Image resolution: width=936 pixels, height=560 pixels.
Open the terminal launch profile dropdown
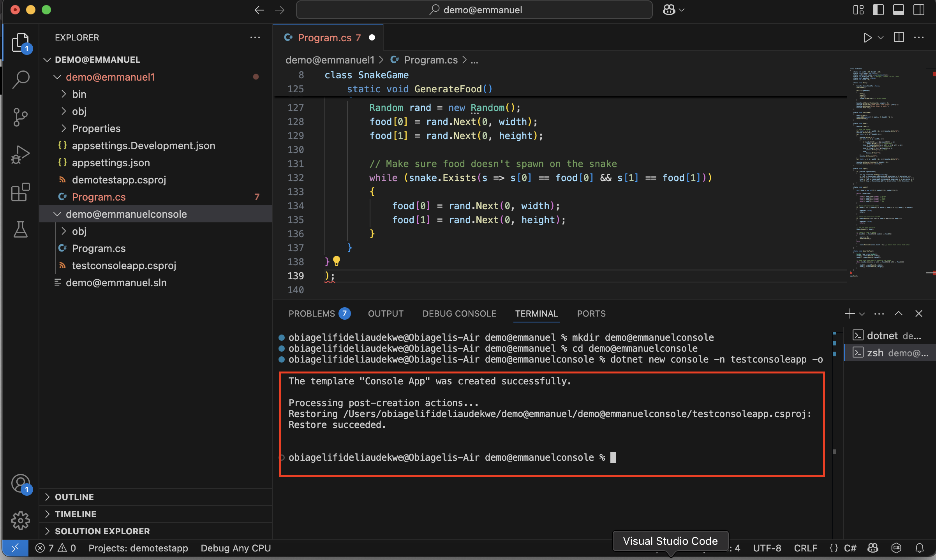click(862, 314)
